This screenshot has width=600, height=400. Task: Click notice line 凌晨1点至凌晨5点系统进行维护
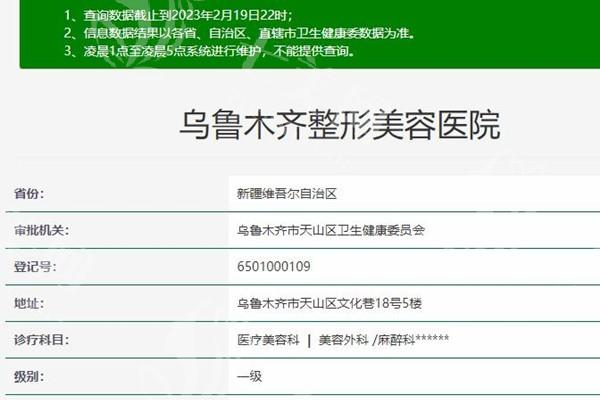[210, 51]
